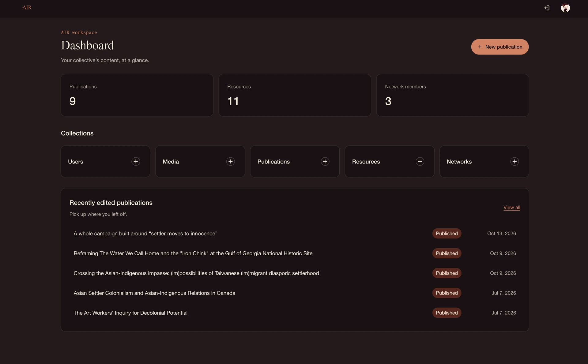This screenshot has height=364, width=588.
Task: Click Published badge on The Art Workers' Inquiry row
Action: click(447, 313)
